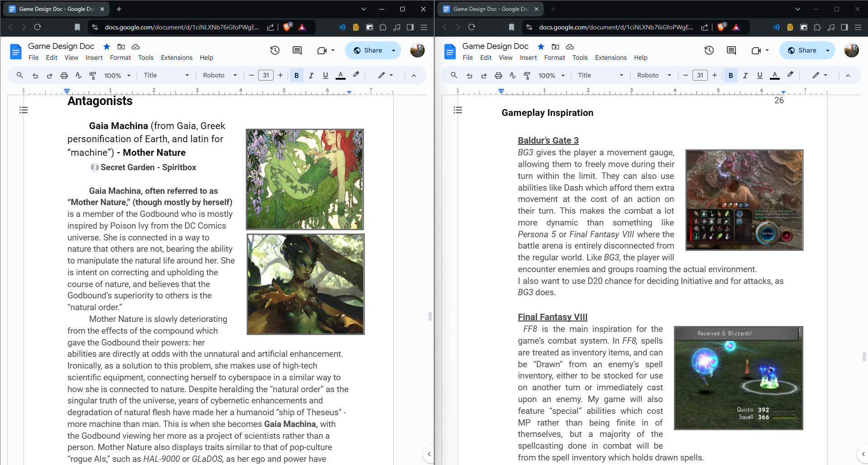
Task: Open Title style dropdown in left window
Action: tap(166, 76)
